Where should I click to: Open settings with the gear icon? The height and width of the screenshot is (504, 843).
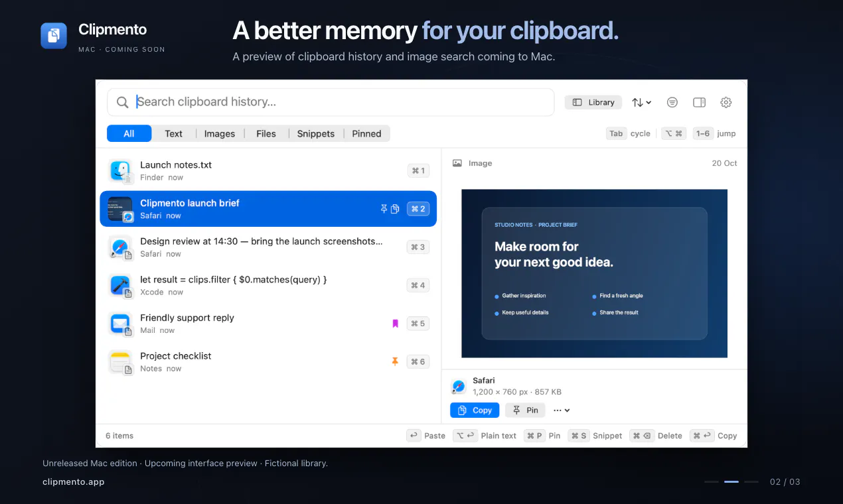click(x=726, y=102)
